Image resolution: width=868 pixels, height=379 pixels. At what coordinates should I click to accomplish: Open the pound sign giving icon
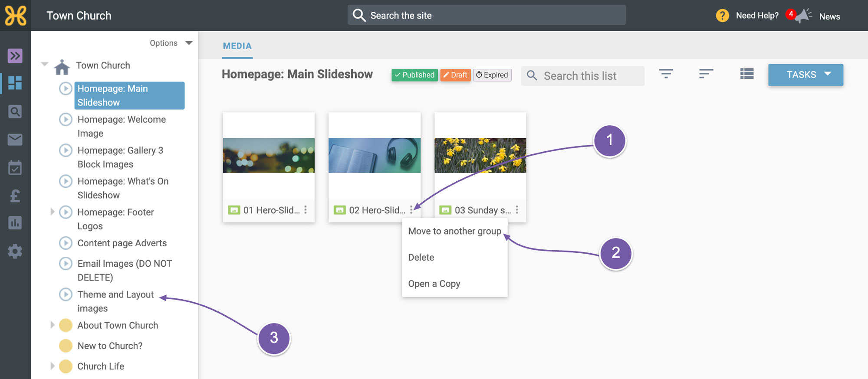[15, 196]
